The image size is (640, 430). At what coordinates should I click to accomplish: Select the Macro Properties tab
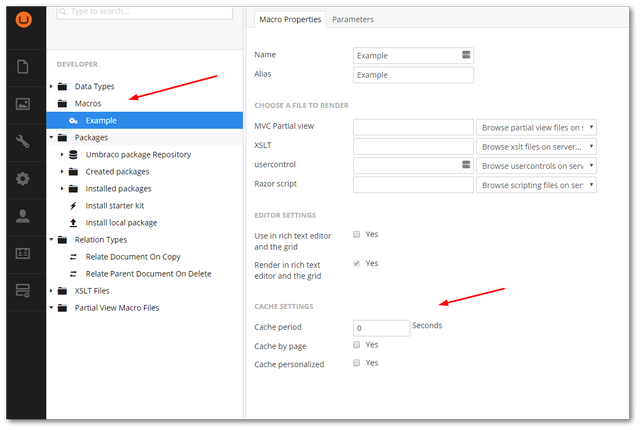[x=290, y=20]
